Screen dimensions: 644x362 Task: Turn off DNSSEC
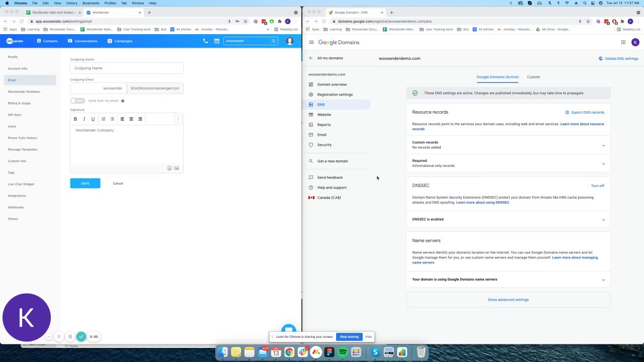click(598, 186)
